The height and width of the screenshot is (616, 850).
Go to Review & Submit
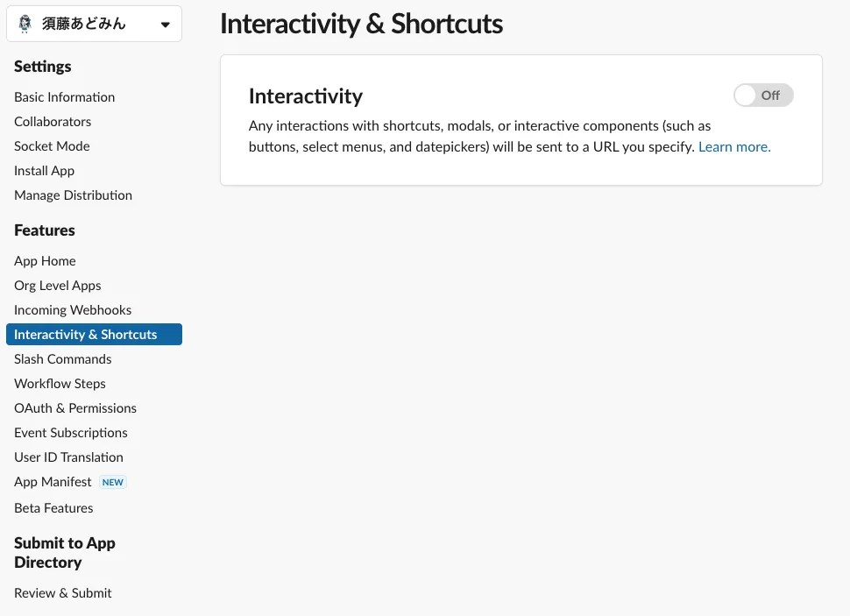click(x=63, y=593)
